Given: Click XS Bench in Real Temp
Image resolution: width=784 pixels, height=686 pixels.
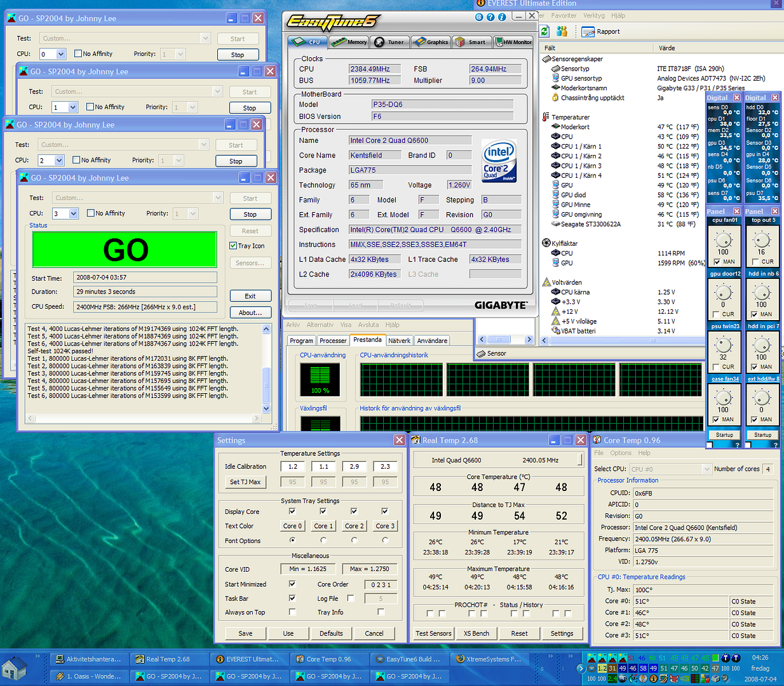Looking at the screenshot, I should coord(476,633).
